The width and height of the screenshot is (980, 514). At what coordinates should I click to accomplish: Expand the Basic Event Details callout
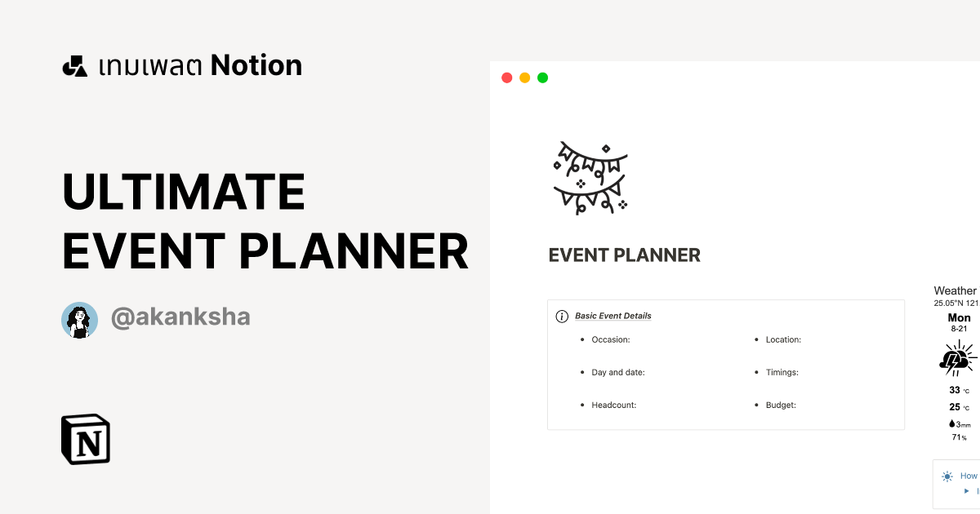pos(612,316)
